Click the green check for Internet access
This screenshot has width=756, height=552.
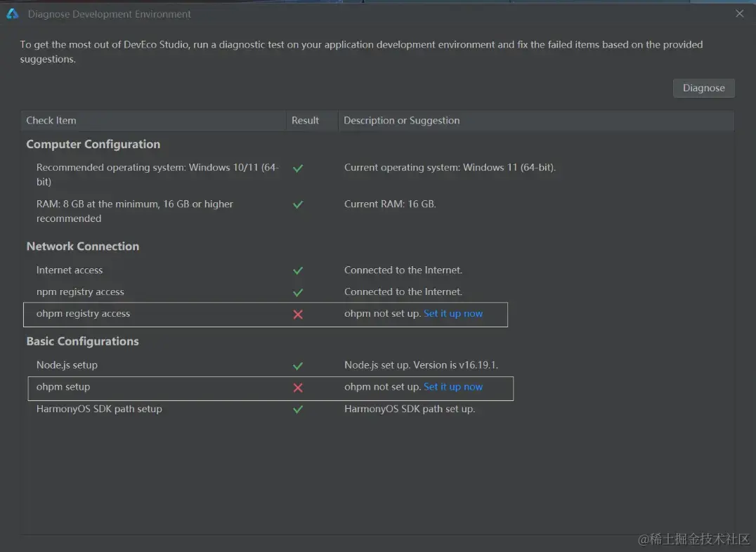(x=298, y=270)
